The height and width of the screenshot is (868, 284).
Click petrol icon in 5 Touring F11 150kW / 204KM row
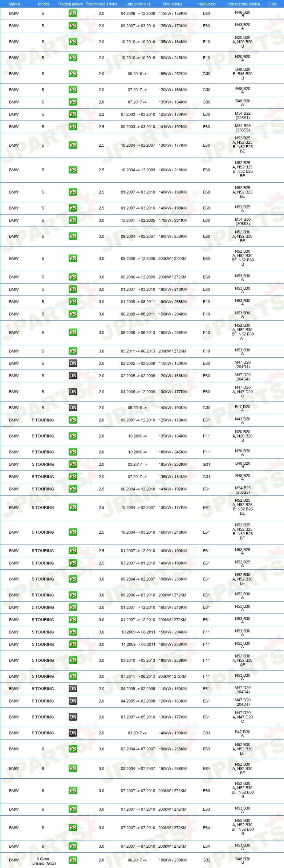[x=73, y=632]
